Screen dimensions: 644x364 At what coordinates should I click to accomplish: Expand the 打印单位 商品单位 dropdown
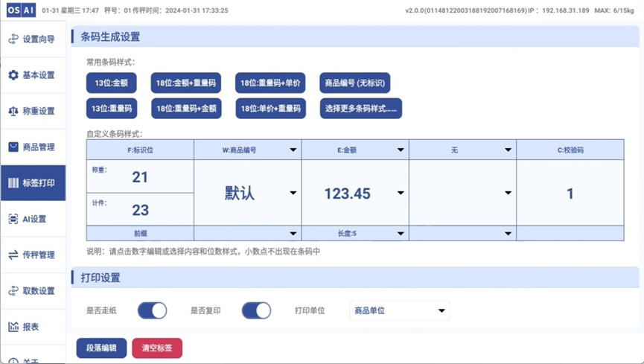pos(399,310)
